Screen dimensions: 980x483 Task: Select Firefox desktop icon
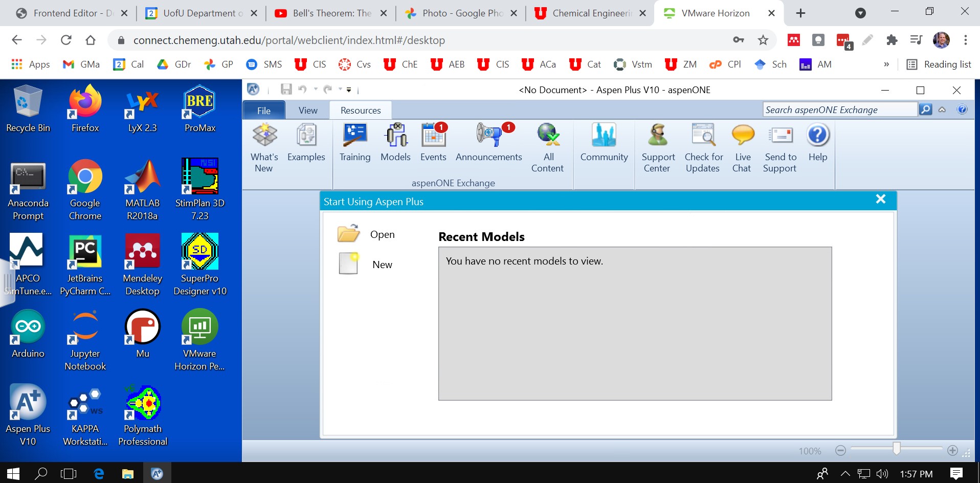click(85, 109)
